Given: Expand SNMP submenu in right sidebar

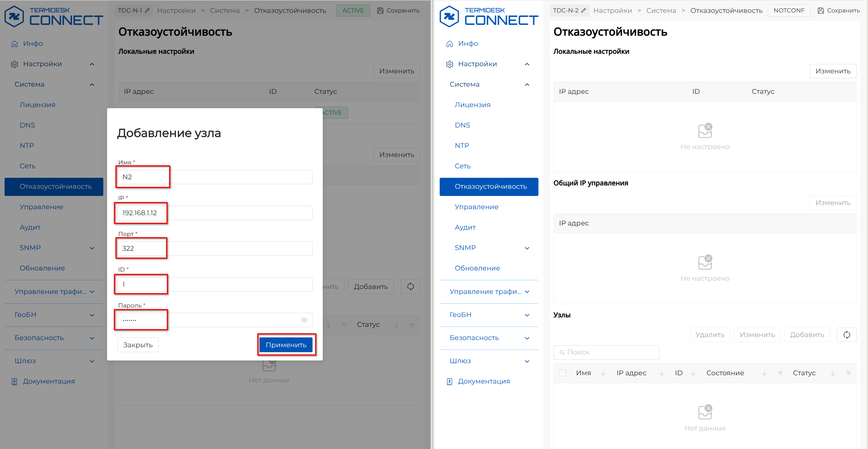Looking at the screenshot, I should pyautogui.click(x=527, y=248).
